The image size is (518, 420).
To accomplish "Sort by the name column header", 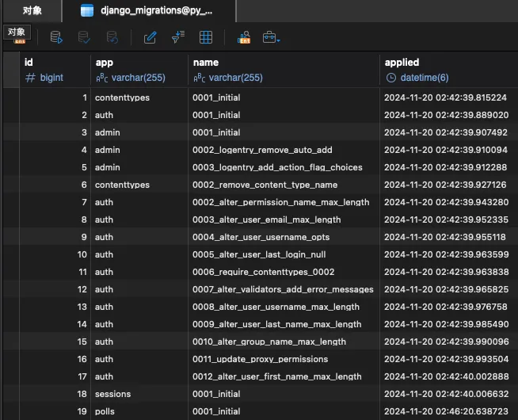I will tap(205, 62).
